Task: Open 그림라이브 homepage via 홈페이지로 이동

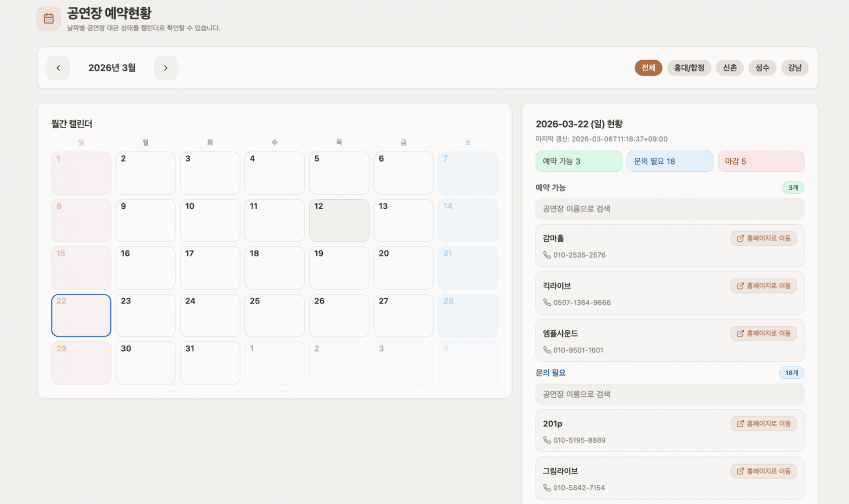Action: pyautogui.click(x=763, y=471)
